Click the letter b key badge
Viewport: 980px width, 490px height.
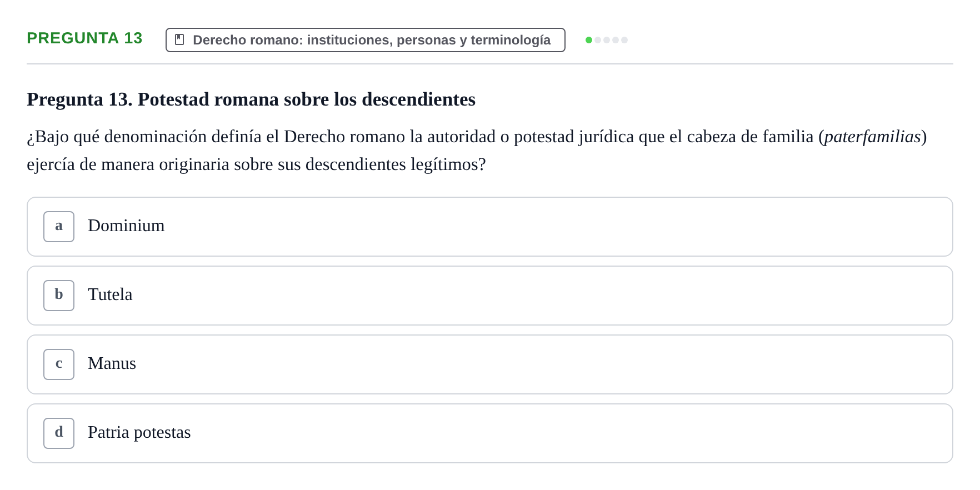pyautogui.click(x=59, y=296)
